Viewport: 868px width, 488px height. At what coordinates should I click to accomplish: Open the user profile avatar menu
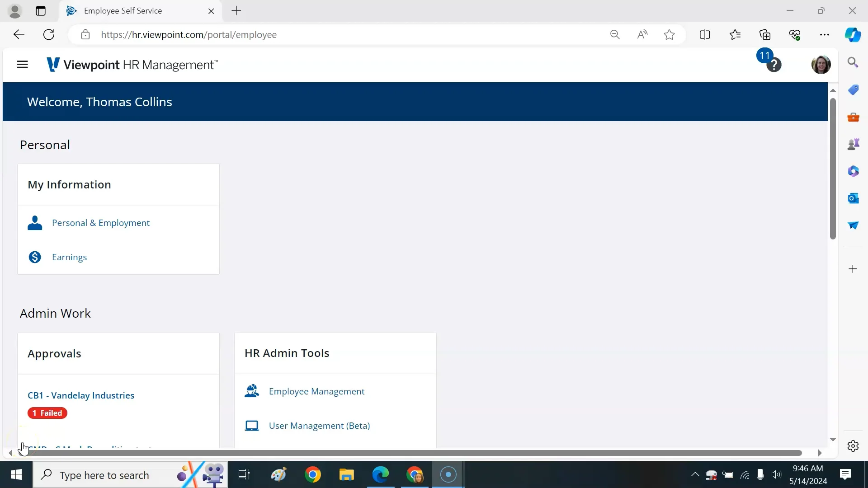(x=821, y=65)
